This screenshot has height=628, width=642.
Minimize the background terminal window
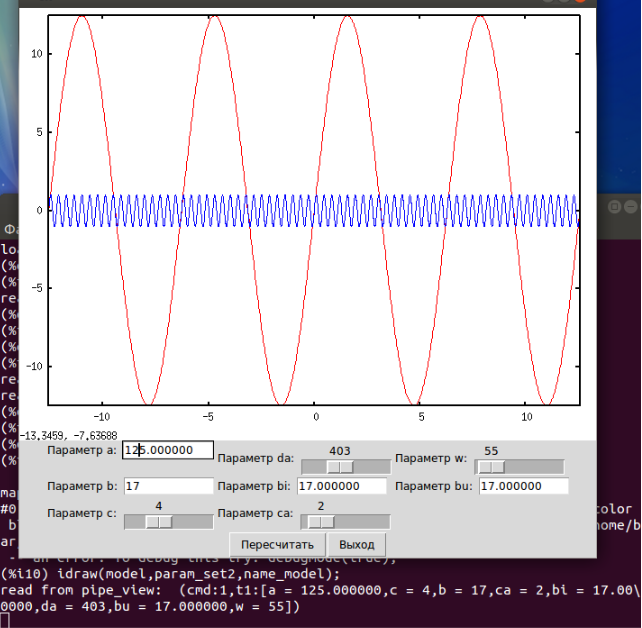coord(631,206)
